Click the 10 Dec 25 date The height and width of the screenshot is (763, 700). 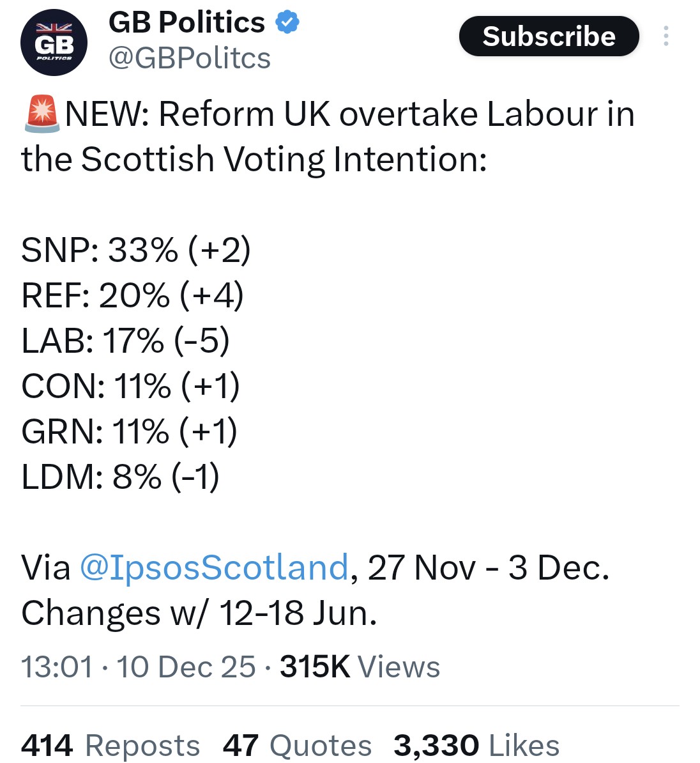point(186,667)
